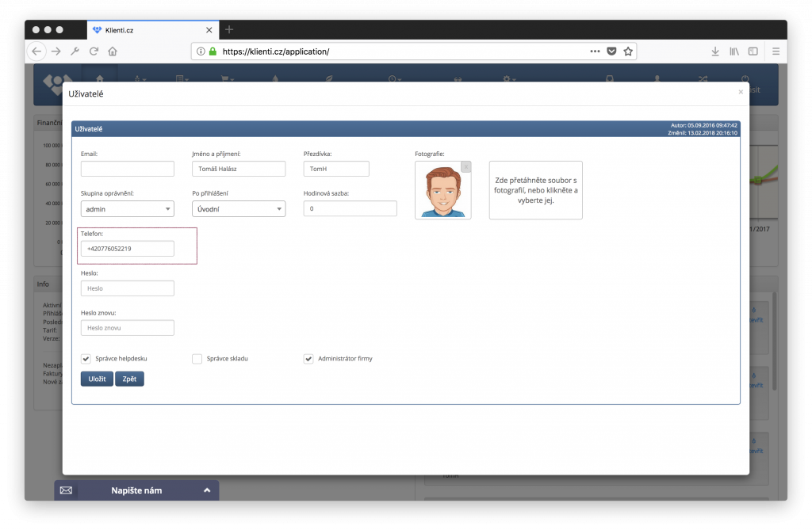
Task: Save to Pocket via the address bar icon
Action: point(611,51)
